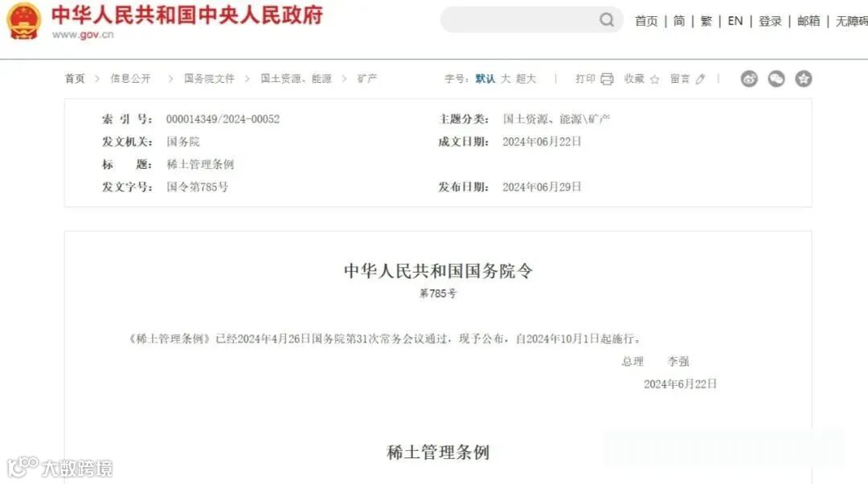Click the 登录 link
Image resolution: width=868 pixels, height=484 pixels.
[770, 21]
